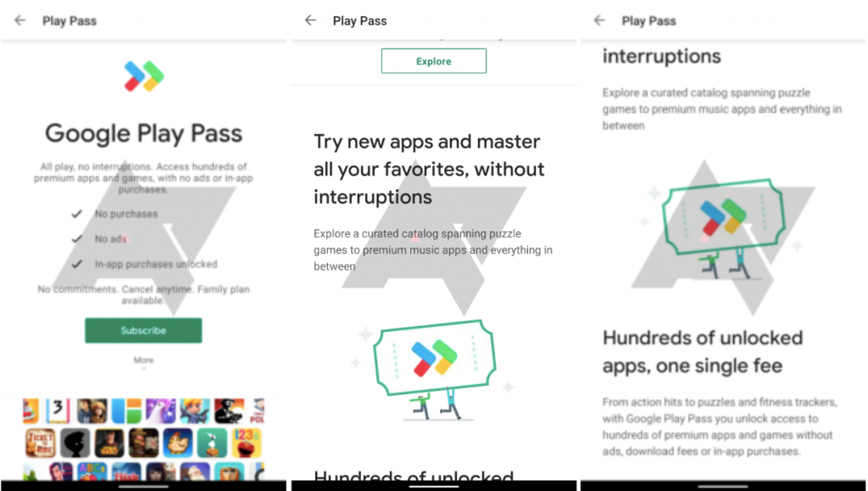The image size is (868, 491).
Task: Tap the checkmark beside No purchases
Action: click(x=76, y=214)
